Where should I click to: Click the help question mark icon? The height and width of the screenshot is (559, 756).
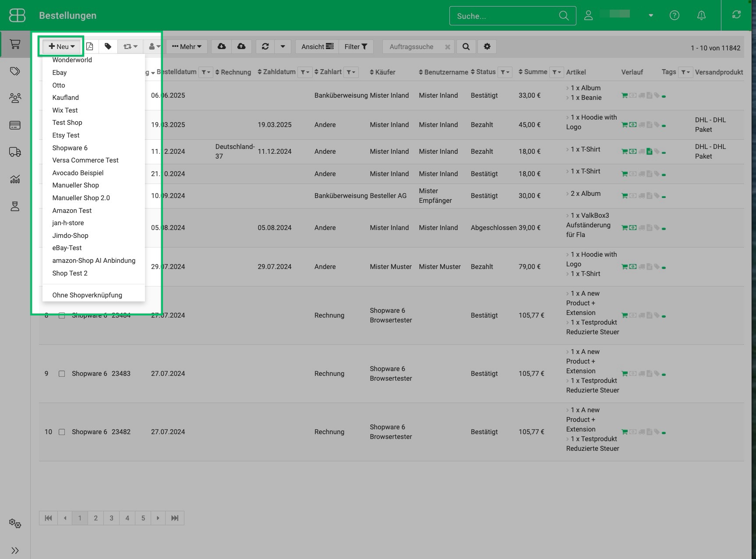coord(675,15)
